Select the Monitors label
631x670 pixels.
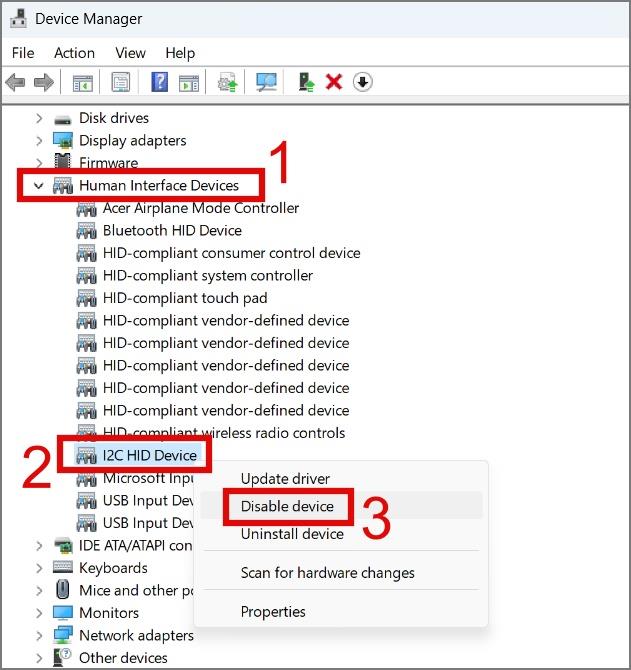tap(109, 613)
